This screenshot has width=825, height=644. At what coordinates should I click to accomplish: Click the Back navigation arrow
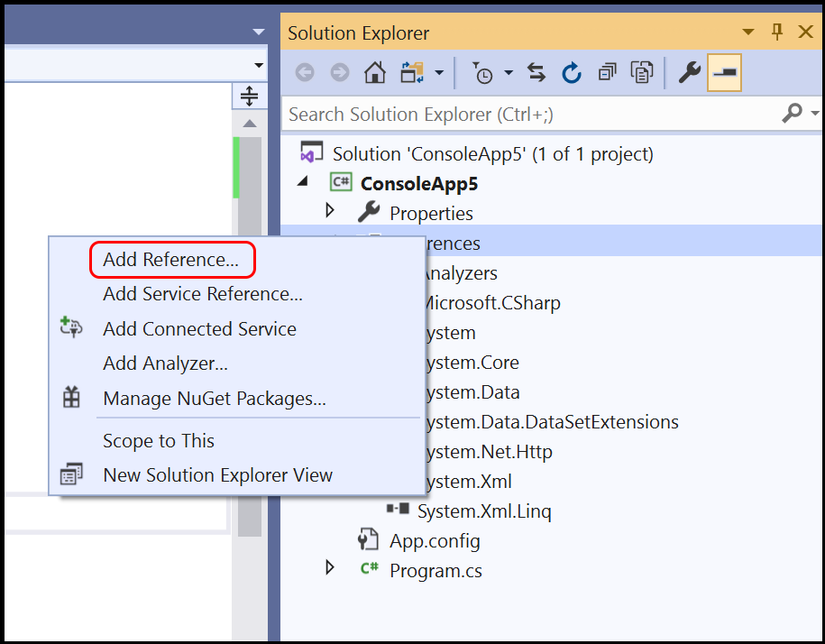click(304, 71)
